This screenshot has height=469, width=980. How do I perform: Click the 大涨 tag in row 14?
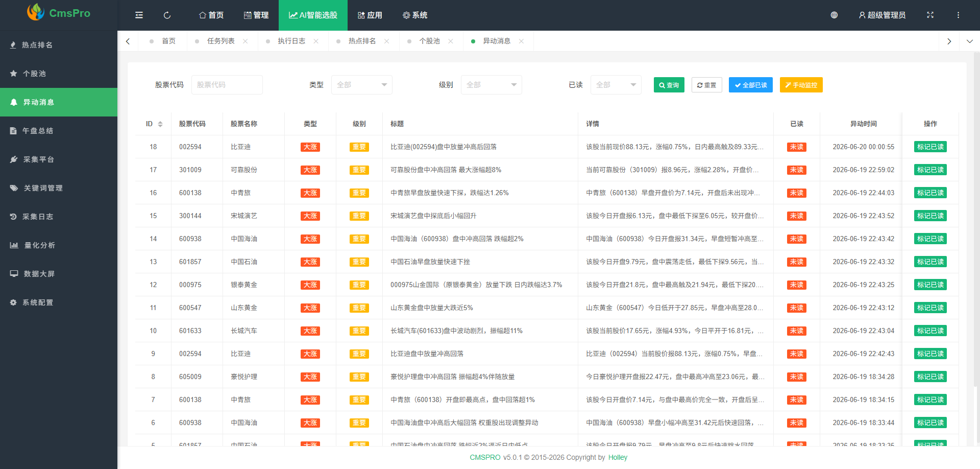click(310, 239)
